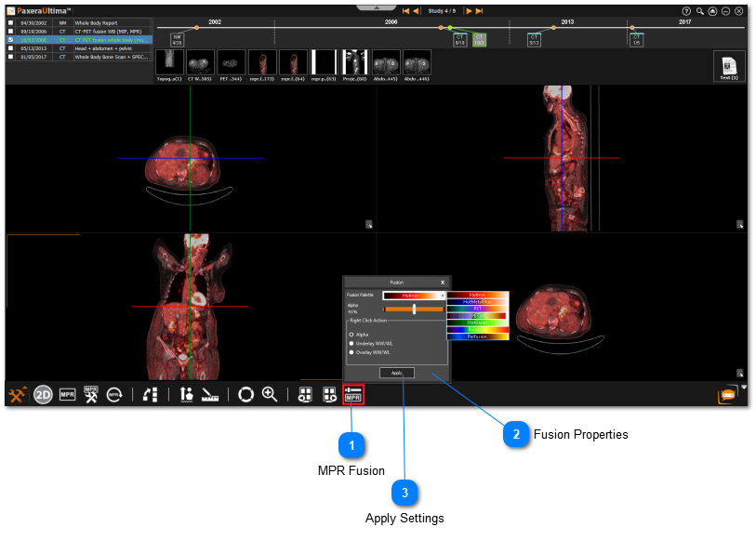Select the Head + abdomen + pelvis row

point(80,48)
